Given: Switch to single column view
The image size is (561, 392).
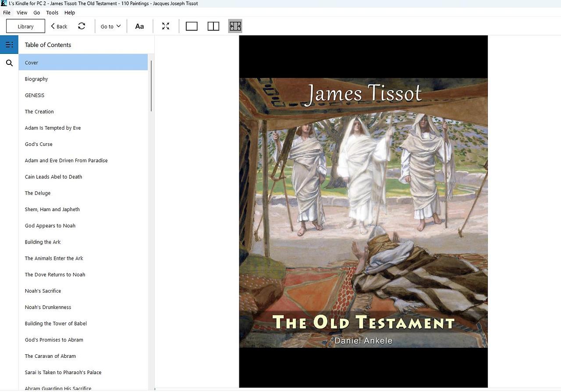Looking at the screenshot, I should point(192,26).
